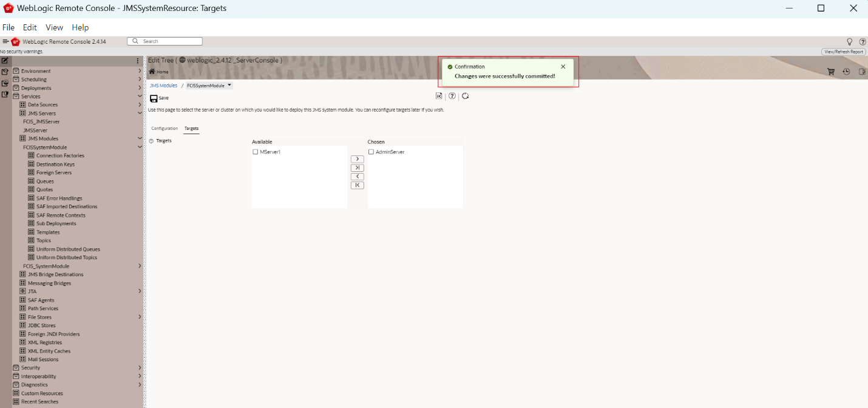Open the page help question mark icon
Screen dimensions: 868x408
click(x=452, y=96)
